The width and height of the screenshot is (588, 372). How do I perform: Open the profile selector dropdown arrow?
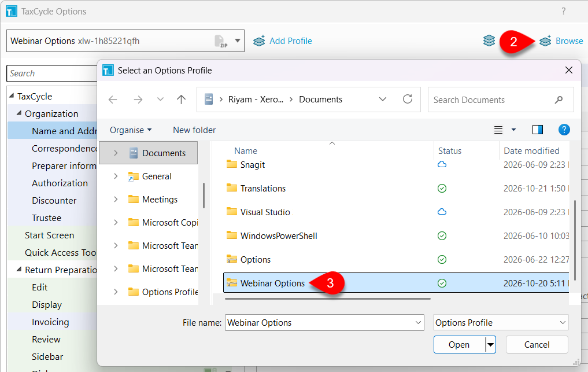pos(238,40)
